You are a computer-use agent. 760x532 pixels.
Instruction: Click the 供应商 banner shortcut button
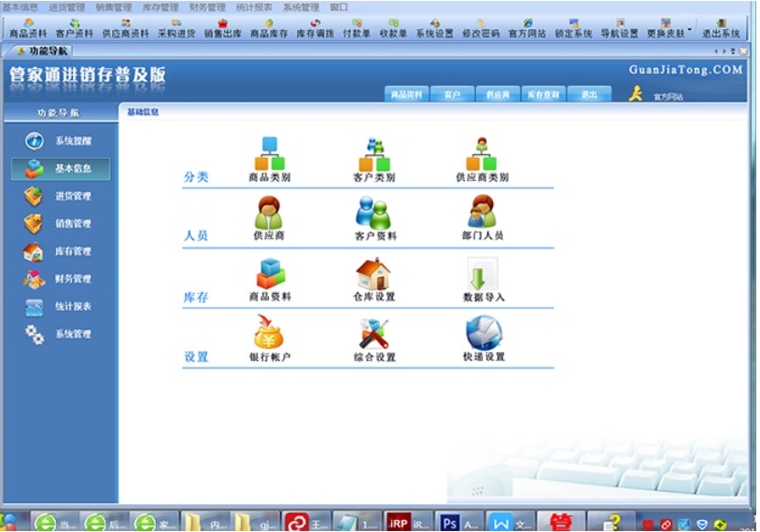[498, 94]
